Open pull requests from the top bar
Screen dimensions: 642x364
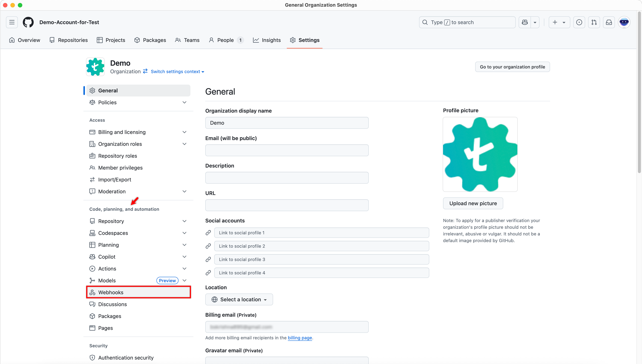point(594,22)
